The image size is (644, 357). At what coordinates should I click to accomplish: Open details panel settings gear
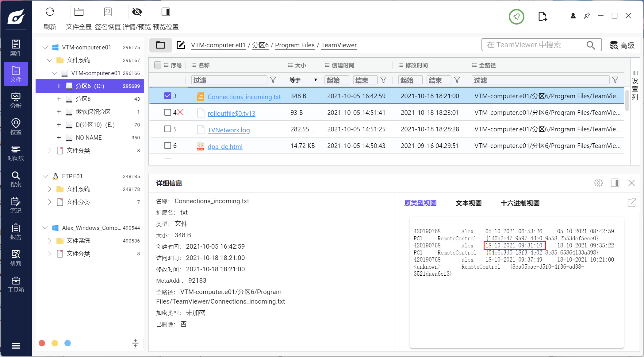pyautogui.click(x=598, y=183)
